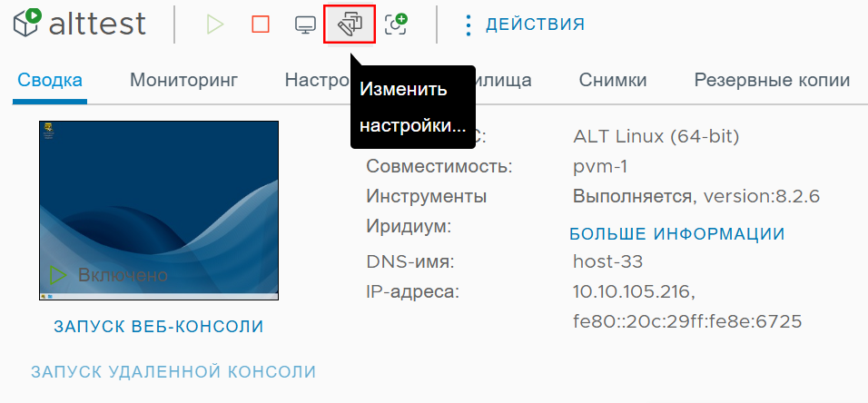The height and width of the screenshot is (403, 868).
Task: Click the ALT Linux (64-bit) value
Action: pyautogui.click(x=656, y=136)
